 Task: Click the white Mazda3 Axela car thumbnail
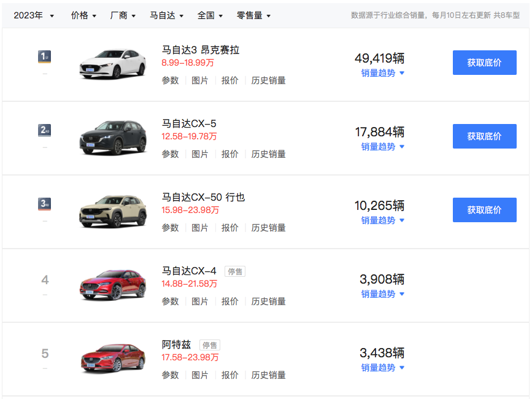[113, 63]
